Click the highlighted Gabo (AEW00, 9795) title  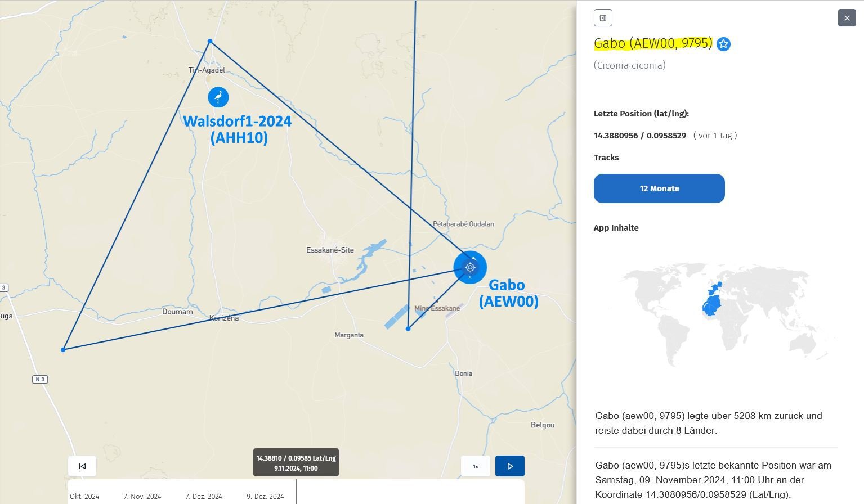[653, 43]
